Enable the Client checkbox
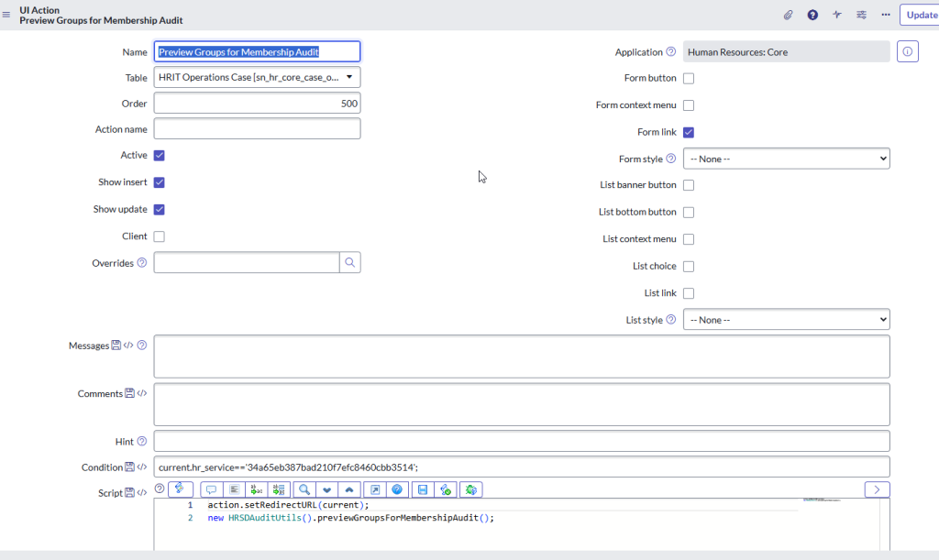Screen dimensions: 939x560 tap(160, 236)
